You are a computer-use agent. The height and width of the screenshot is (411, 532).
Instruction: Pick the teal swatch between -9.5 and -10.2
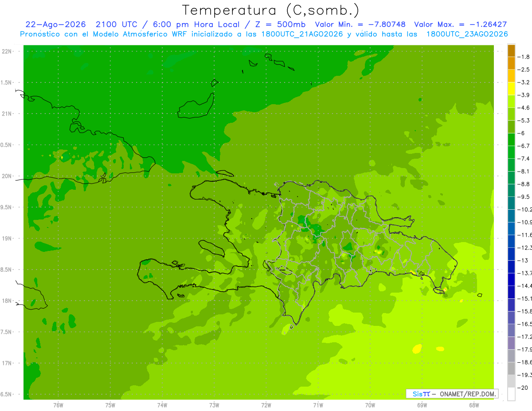(x=511, y=203)
